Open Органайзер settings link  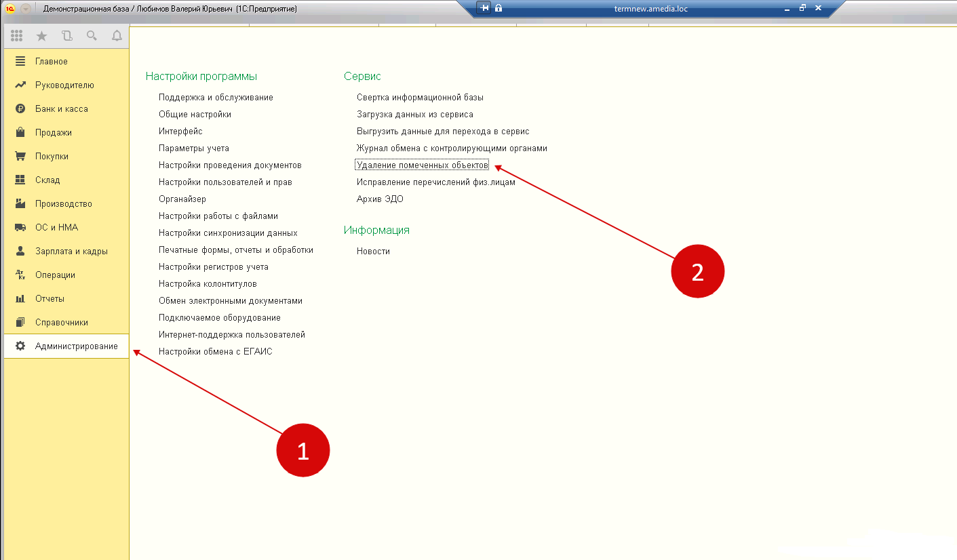182,199
